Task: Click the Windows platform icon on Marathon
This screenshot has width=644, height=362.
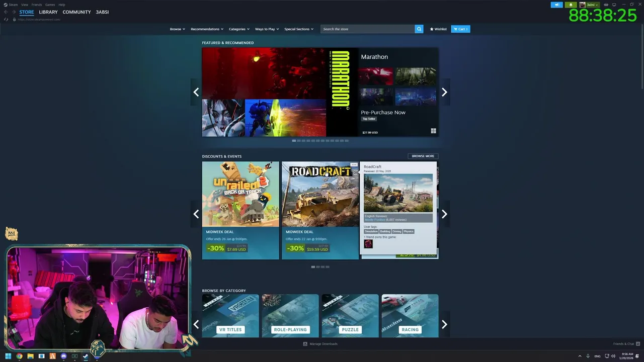Action: click(x=433, y=131)
